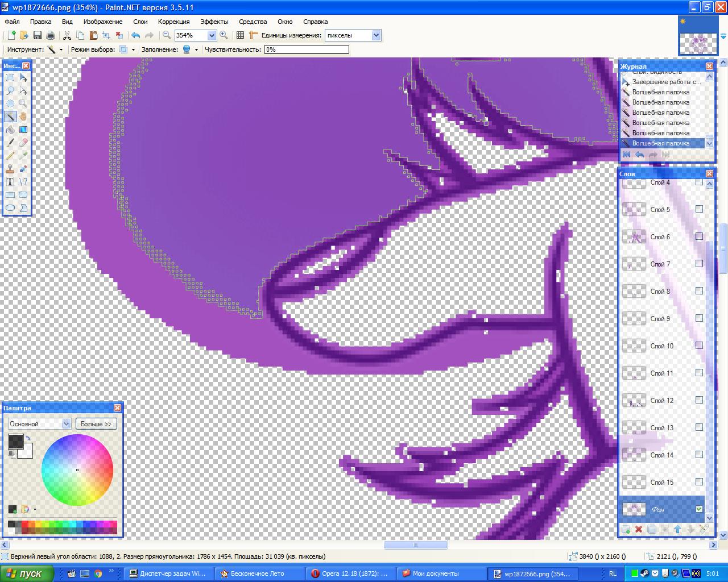
Task: Toggle visibility checkbox for Слой 5
Action: tap(699, 209)
